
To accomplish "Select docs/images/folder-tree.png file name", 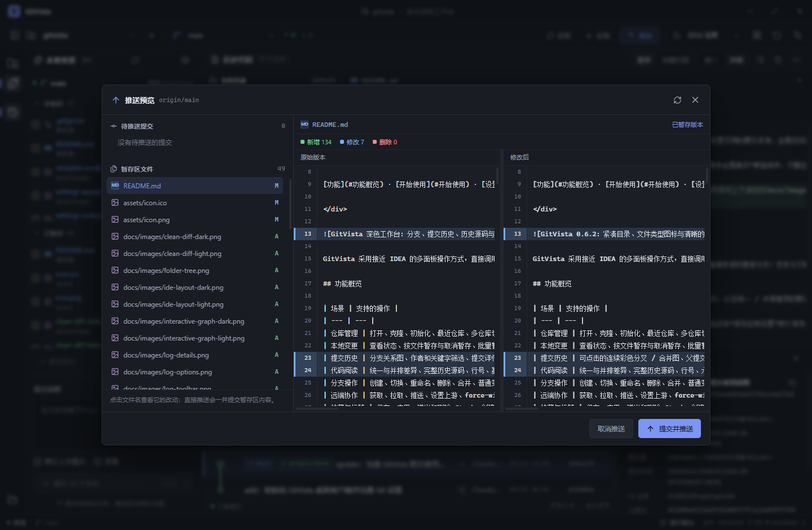I will click(166, 271).
